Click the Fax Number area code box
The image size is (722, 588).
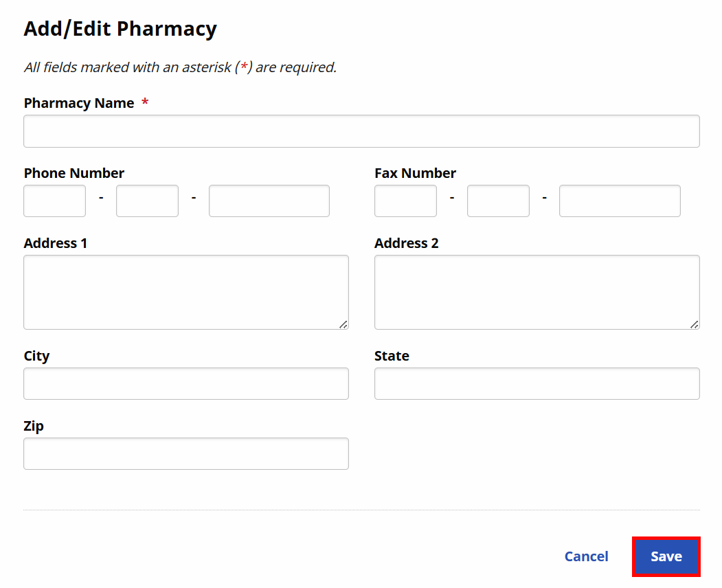(x=405, y=201)
